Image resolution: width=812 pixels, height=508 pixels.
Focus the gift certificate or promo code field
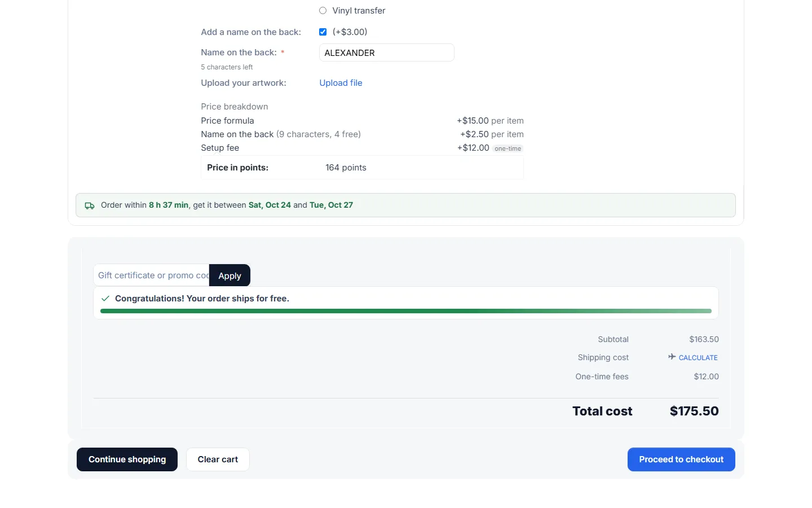151,275
